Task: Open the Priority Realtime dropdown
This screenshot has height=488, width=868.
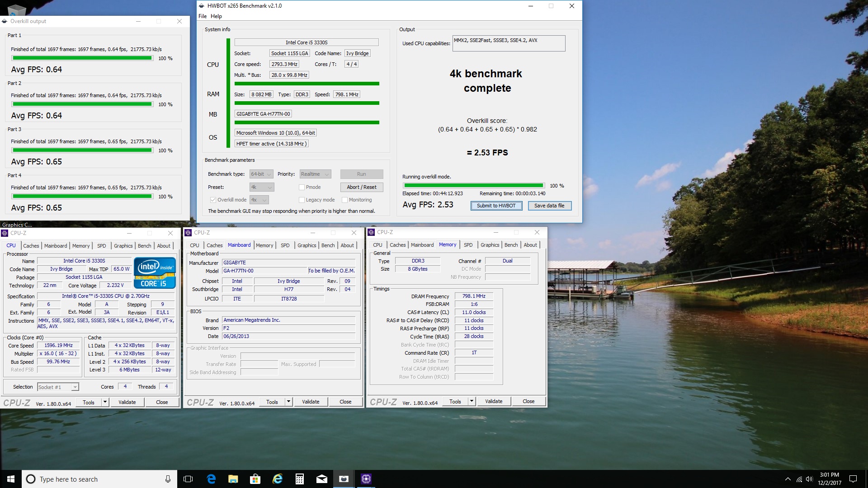Action: (315, 174)
